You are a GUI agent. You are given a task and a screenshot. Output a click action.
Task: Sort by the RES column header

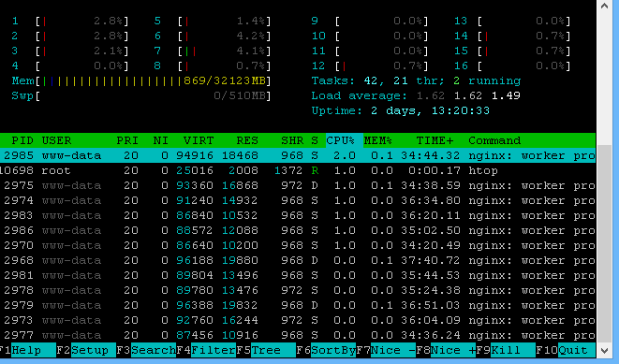click(x=247, y=140)
